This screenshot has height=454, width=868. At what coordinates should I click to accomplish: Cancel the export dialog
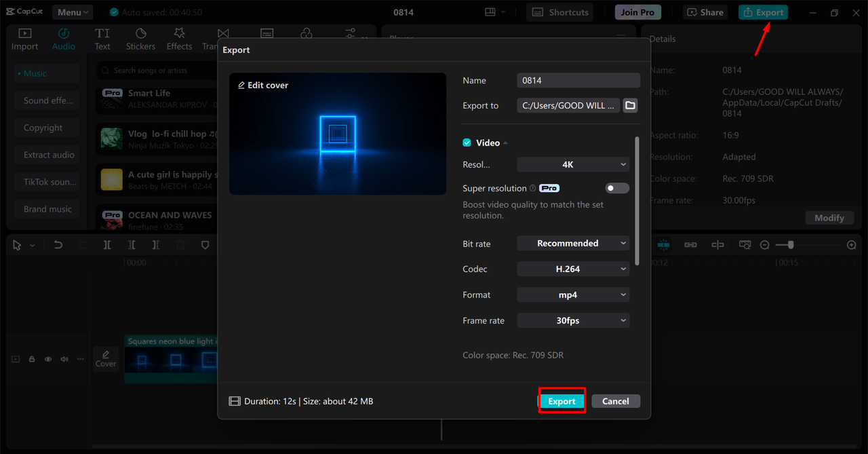(616, 401)
